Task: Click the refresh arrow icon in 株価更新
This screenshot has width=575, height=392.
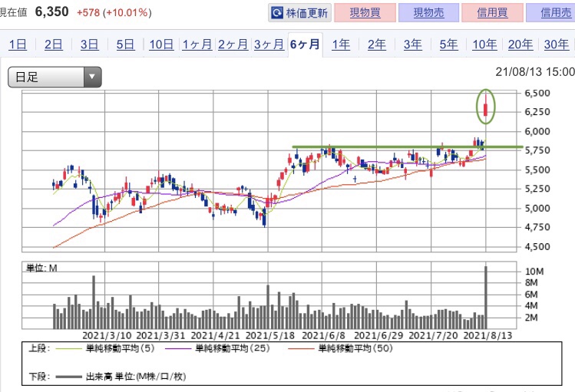Action: pos(277,13)
